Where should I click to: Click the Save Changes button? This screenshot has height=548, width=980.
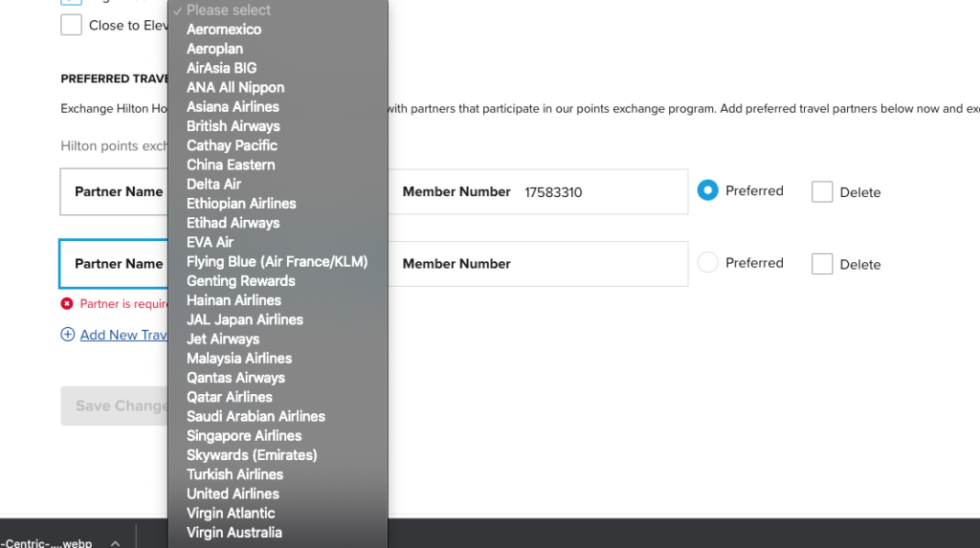click(x=115, y=406)
